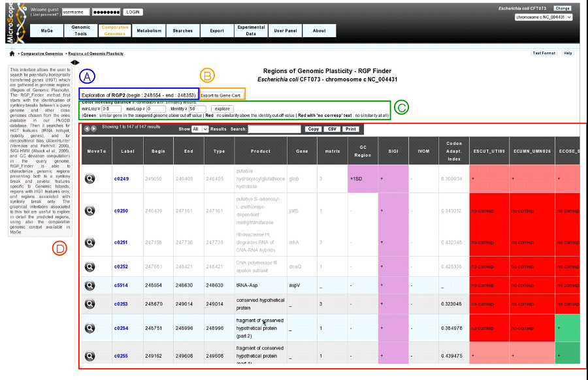Open the Metabolism menu tab
588x380 pixels.
[x=149, y=31]
